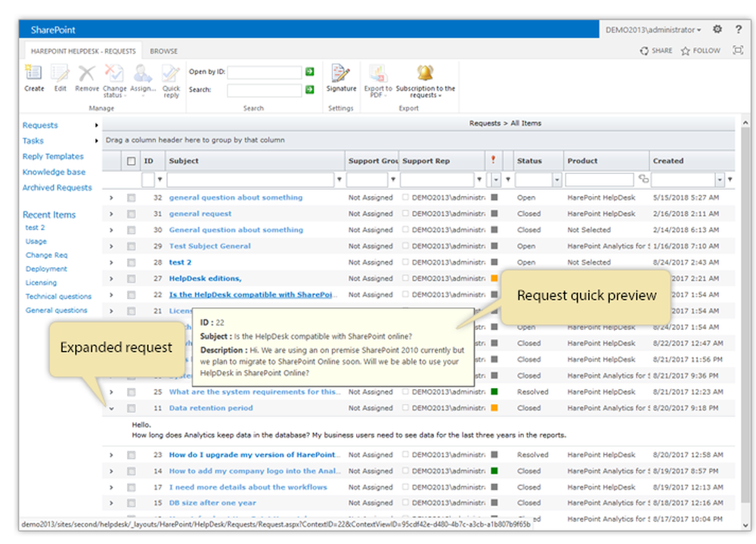Check the box for request 28
The height and width of the screenshot is (544, 756).
[131, 263]
